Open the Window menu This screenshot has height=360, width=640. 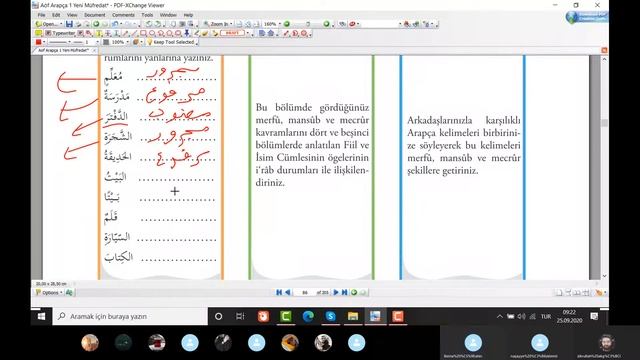click(x=168, y=15)
